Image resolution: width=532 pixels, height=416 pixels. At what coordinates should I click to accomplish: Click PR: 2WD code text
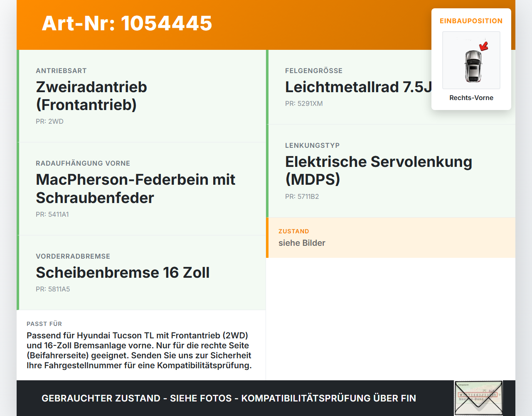tap(49, 121)
